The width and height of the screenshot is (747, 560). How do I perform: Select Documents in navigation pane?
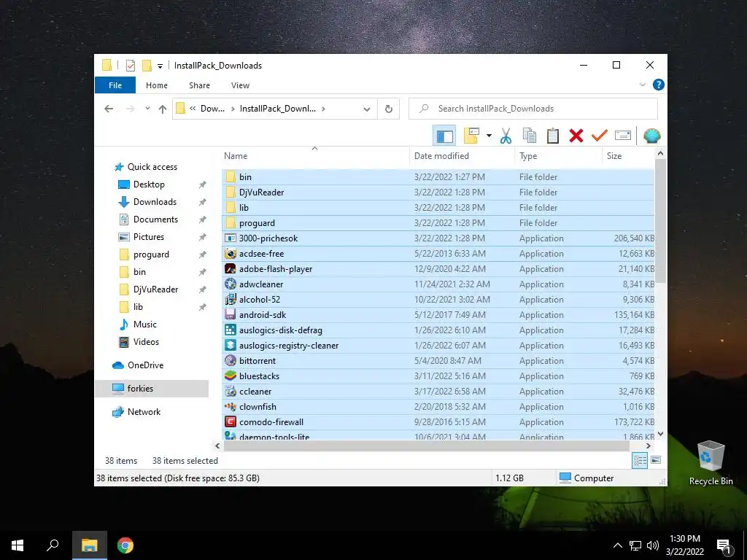click(155, 219)
